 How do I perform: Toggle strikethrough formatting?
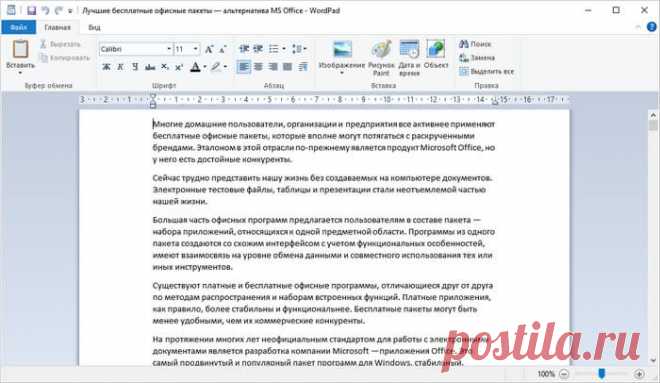pyautogui.click(x=150, y=67)
